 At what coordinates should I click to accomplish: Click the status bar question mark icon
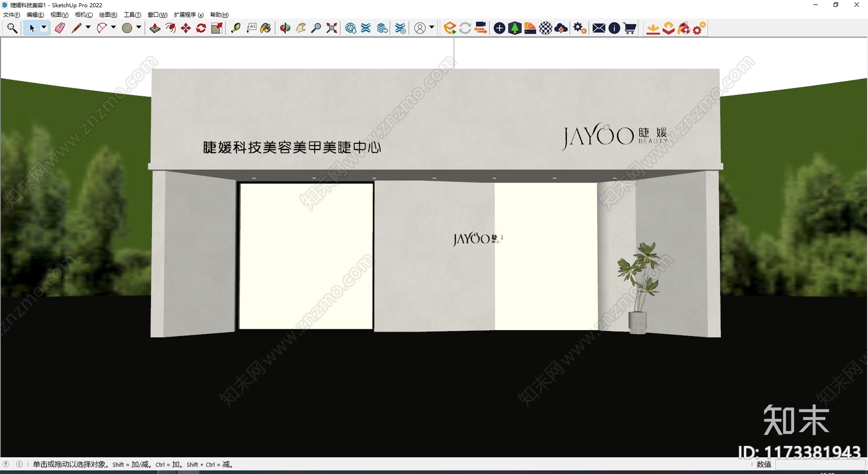[x=6, y=464]
